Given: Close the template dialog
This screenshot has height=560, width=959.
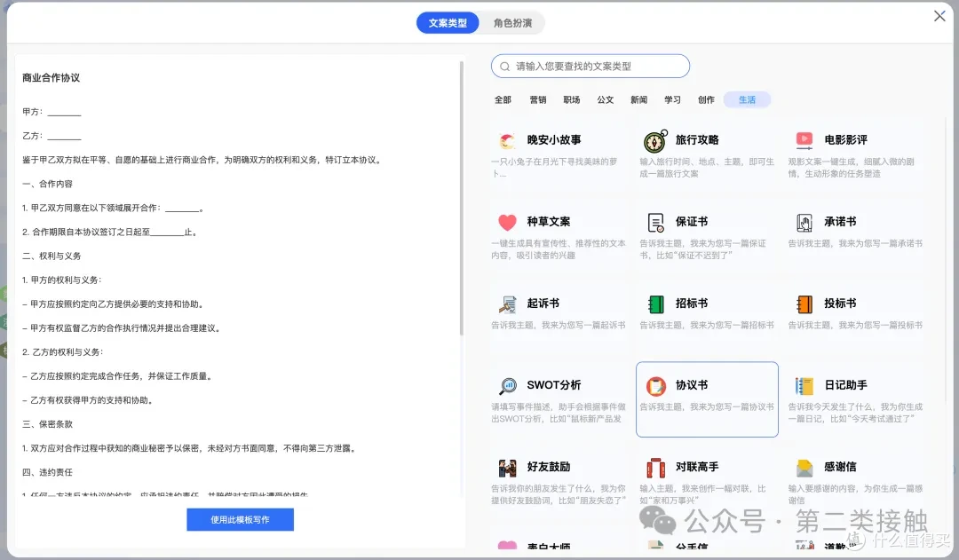Looking at the screenshot, I should coord(939,16).
